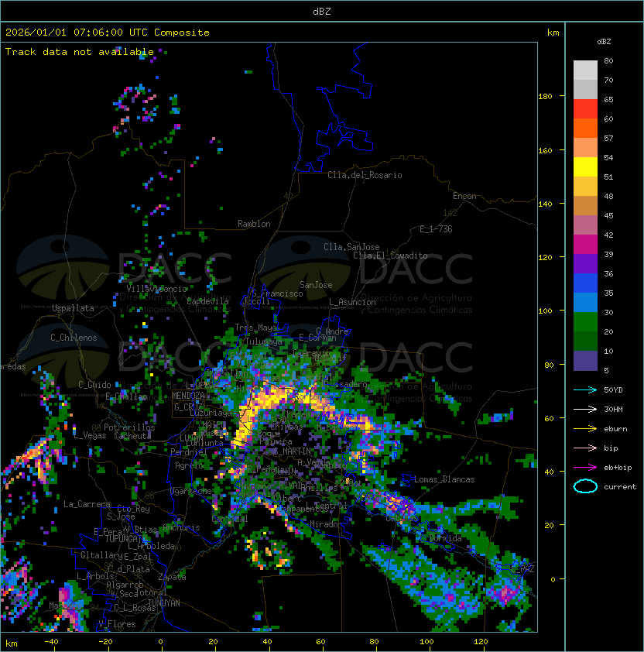Click the 'km' label at top right
Viewport: 644px width, 652px height.
553,33
